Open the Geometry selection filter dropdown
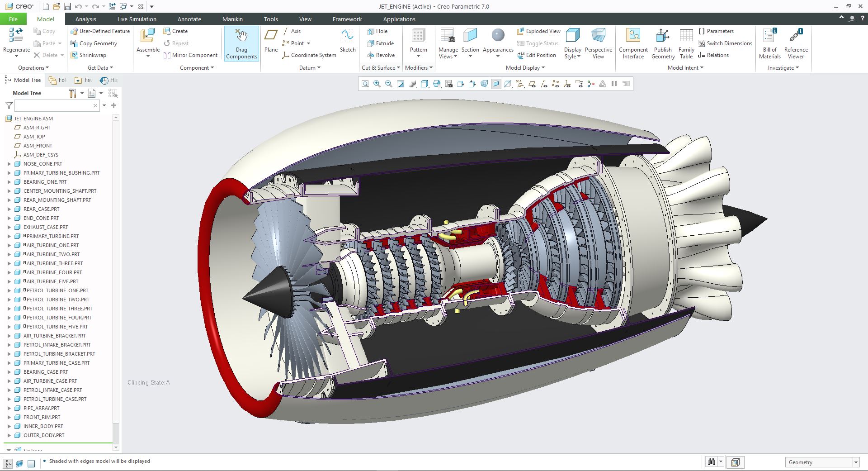Viewport: 868px width, 471px height. (x=855, y=462)
